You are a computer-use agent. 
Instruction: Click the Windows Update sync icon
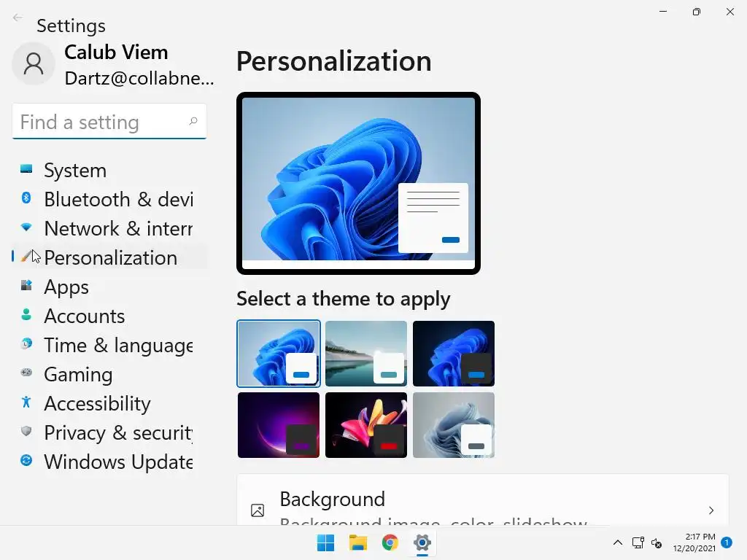(26, 460)
